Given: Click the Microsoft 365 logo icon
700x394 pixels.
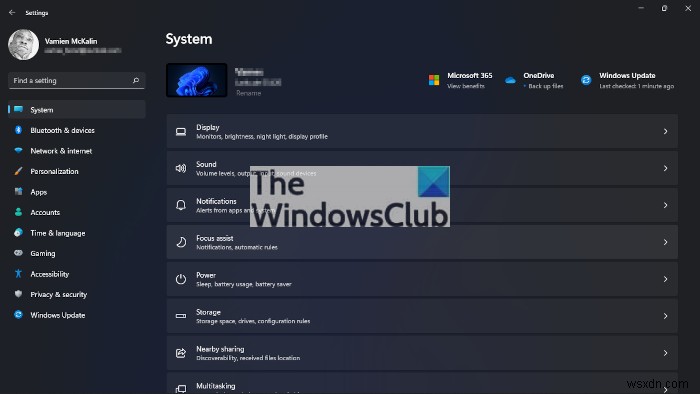Looking at the screenshot, I should pos(434,80).
